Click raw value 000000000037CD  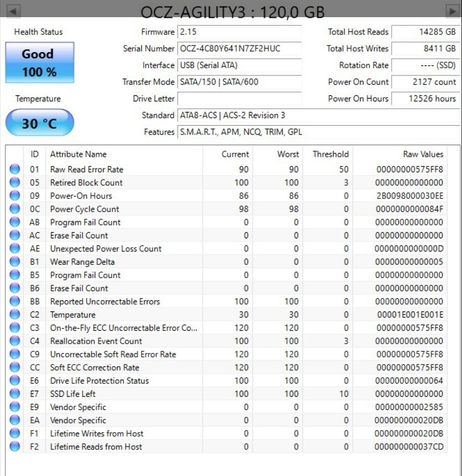409,446
